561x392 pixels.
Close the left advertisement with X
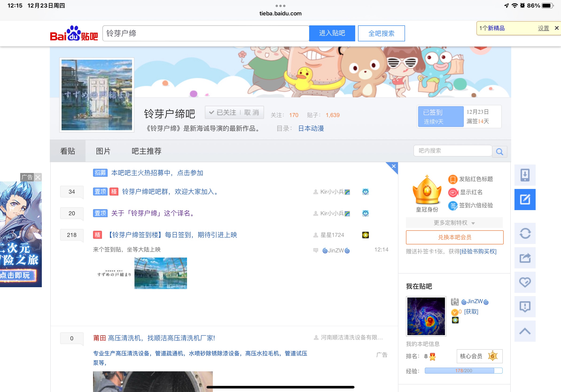[38, 177]
